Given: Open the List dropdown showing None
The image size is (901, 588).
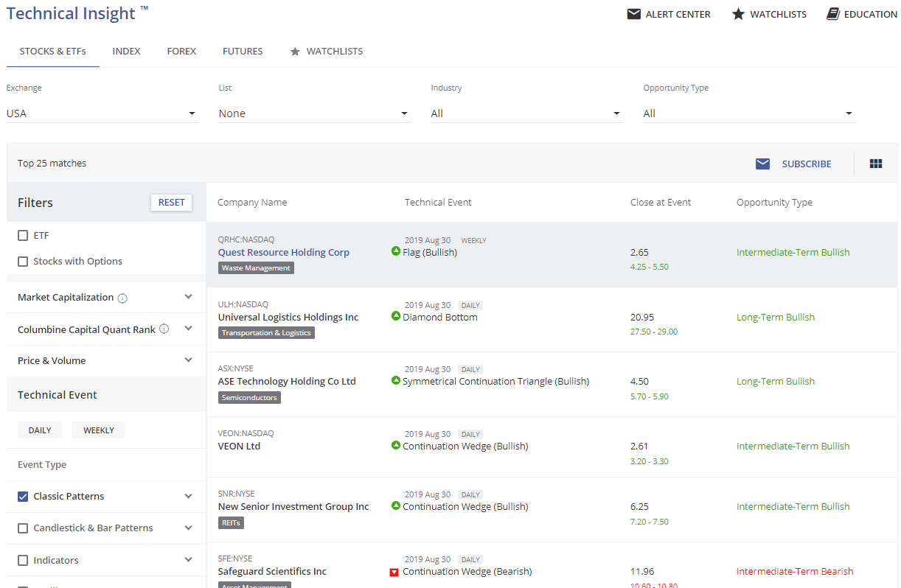Looking at the screenshot, I should click(x=315, y=113).
